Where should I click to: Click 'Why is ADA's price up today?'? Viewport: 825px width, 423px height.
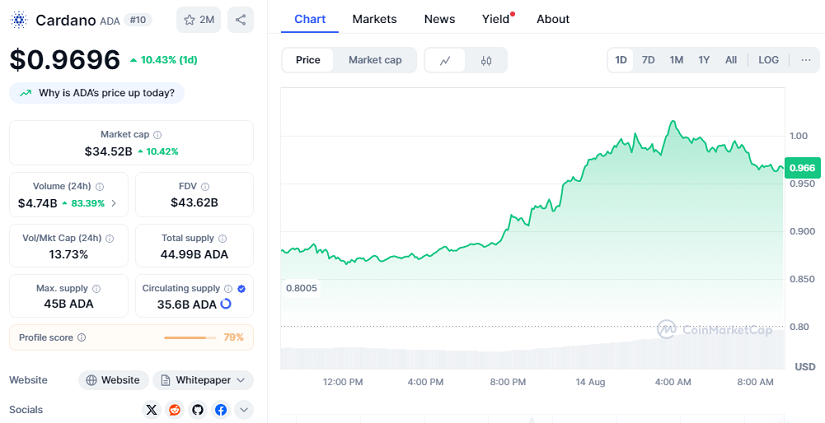point(97,93)
